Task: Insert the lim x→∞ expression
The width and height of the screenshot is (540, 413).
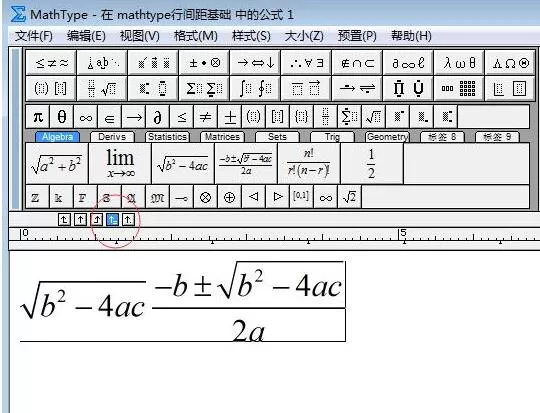Action: 120,164
